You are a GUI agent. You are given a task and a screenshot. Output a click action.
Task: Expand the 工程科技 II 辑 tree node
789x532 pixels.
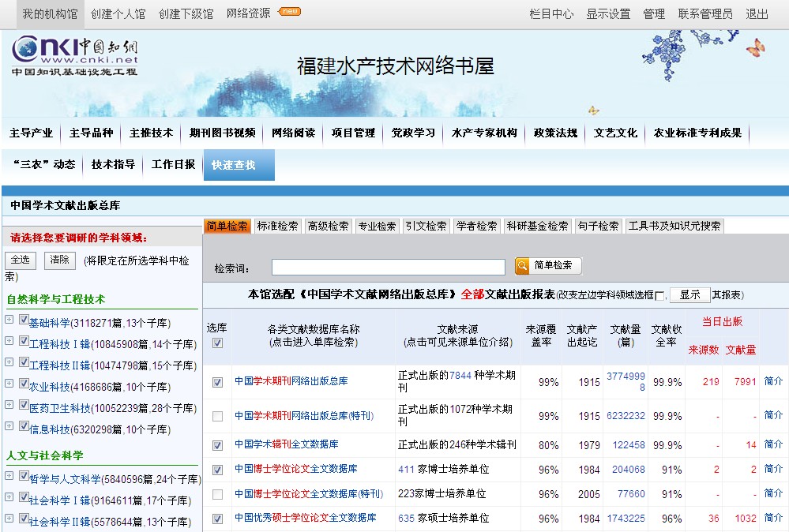(x=9, y=362)
